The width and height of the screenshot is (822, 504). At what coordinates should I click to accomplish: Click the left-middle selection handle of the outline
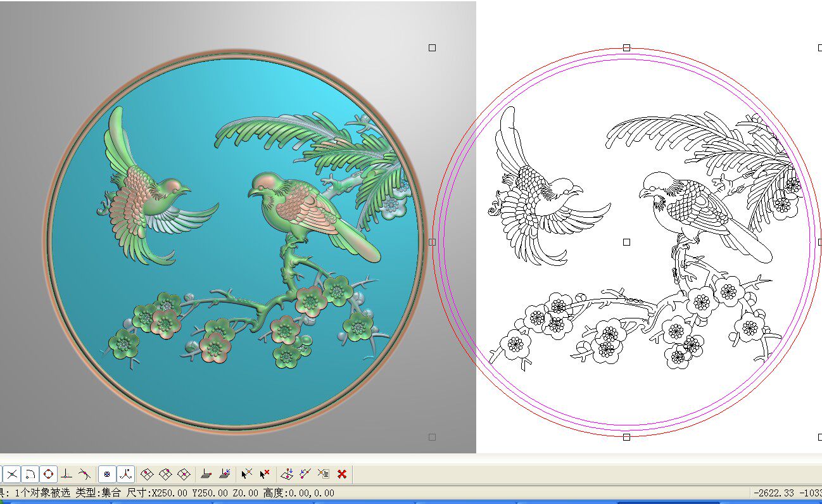coord(433,242)
